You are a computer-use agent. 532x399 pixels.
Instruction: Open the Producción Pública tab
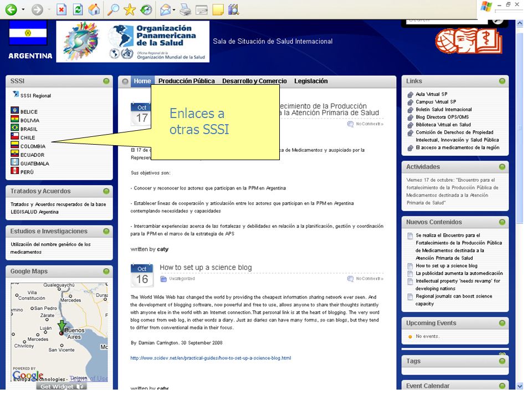187,81
